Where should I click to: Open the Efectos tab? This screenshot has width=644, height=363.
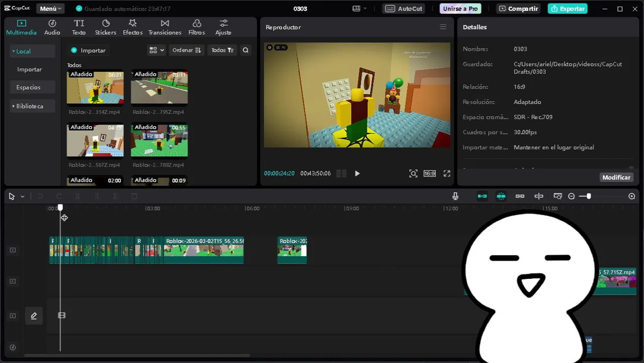(x=133, y=27)
